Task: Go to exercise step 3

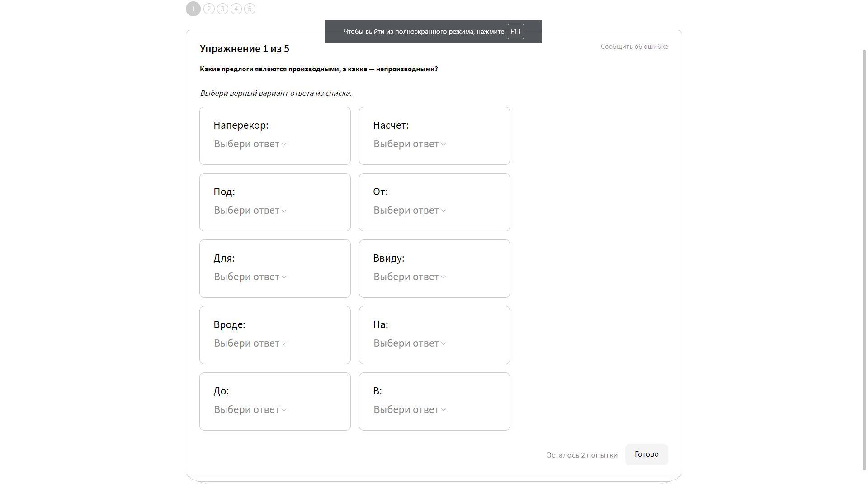Action: pos(222,9)
